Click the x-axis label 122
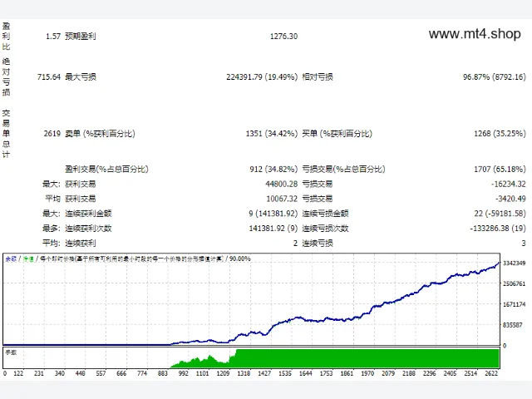The image size is (532, 399). click(x=18, y=373)
